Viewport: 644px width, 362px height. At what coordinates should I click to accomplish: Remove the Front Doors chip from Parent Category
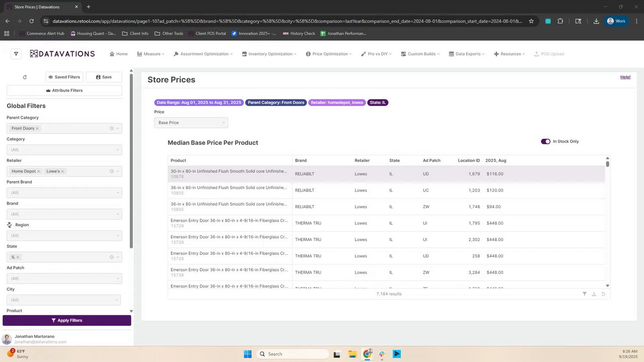coord(37,128)
